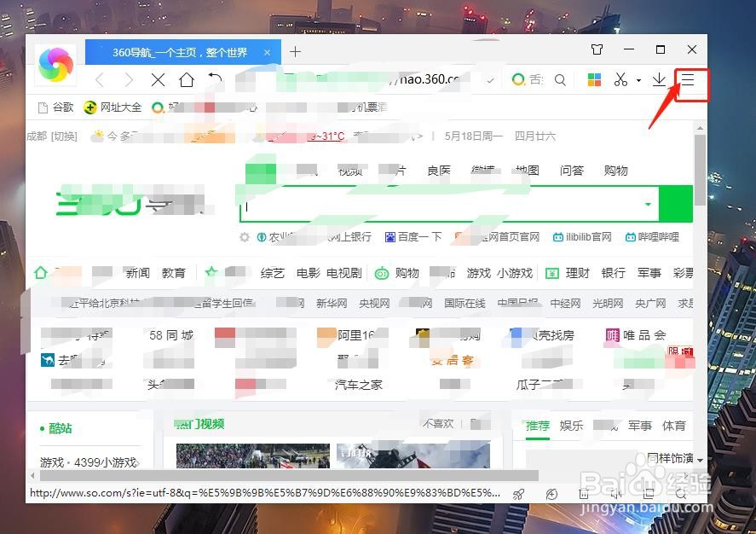Click the scissors screenshot tool icon

point(621,80)
